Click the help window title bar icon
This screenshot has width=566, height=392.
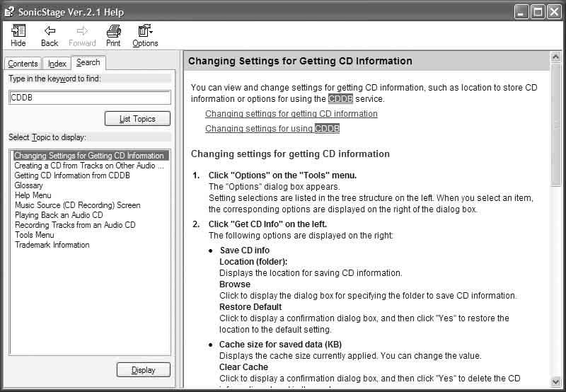click(x=9, y=12)
